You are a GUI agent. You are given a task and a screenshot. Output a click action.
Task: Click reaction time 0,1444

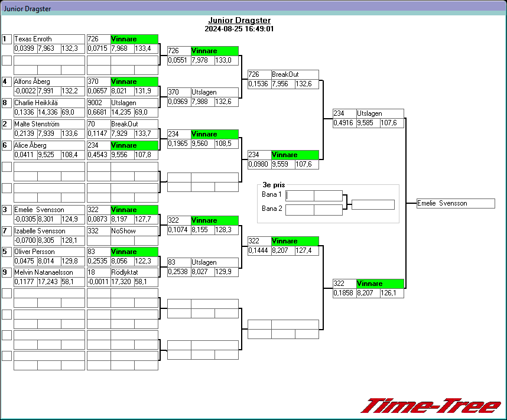(259, 250)
